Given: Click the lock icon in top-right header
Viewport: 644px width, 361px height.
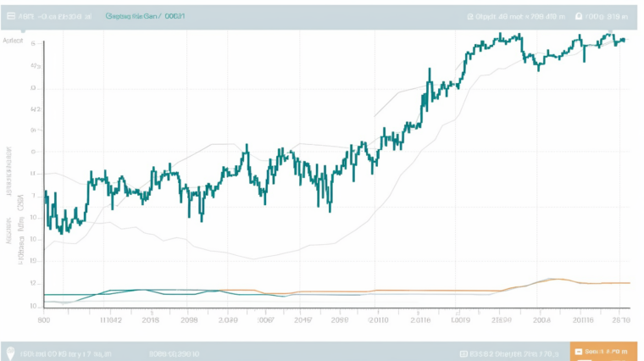Looking at the screenshot, I should [x=579, y=16].
